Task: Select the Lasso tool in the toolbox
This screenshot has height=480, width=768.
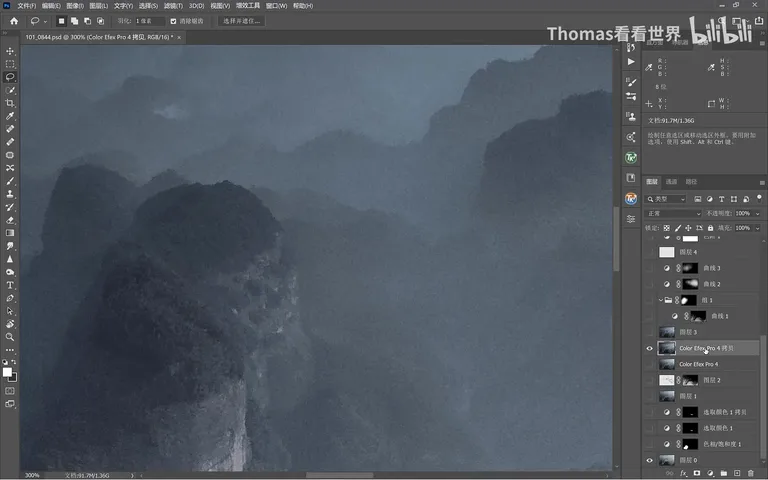Action: pyautogui.click(x=10, y=77)
